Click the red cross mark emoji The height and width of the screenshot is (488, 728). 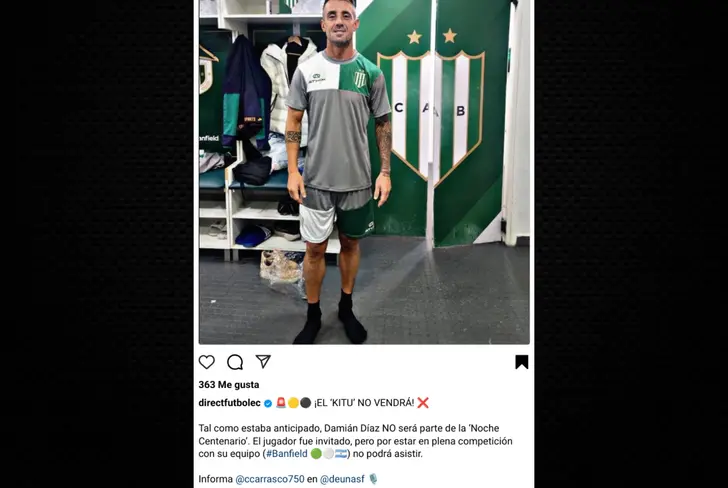pos(422,403)
